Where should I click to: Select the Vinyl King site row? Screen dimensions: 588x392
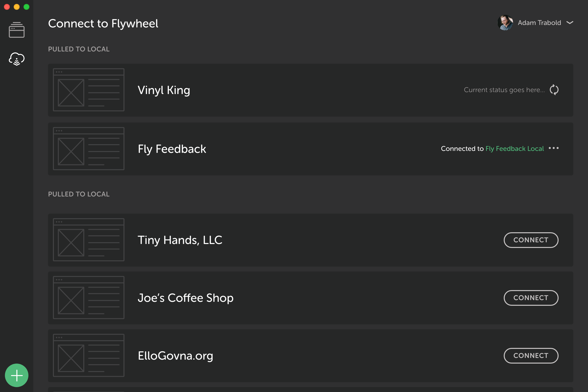(310, 90)
